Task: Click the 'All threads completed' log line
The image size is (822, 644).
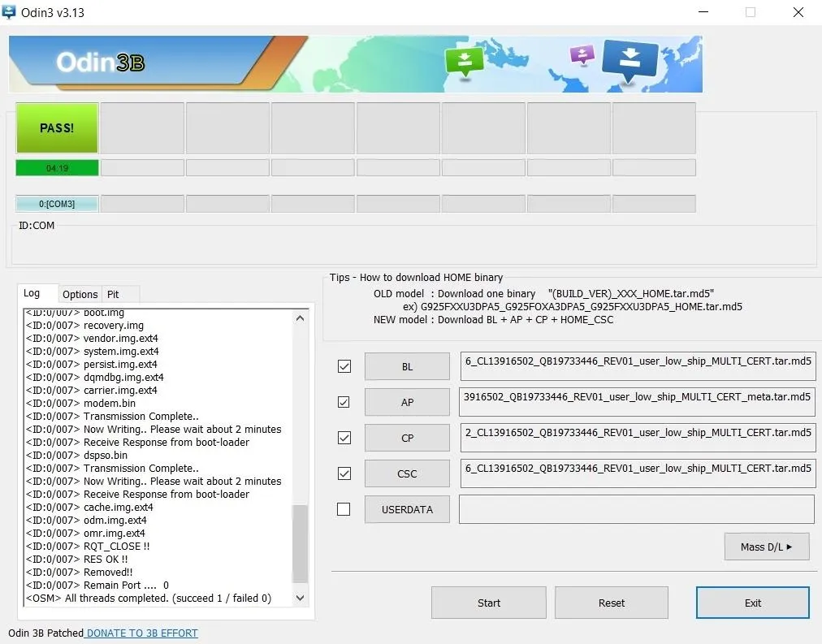Action: click(149, 598)
